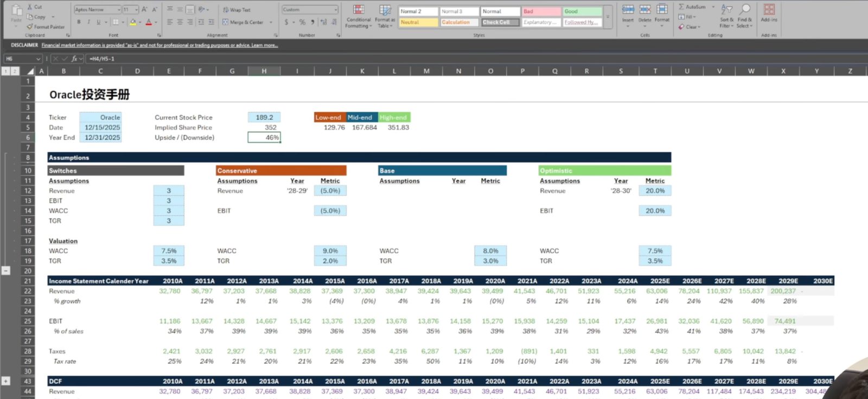
Task: Open the Format as Table gallery
Action: (385, 16)
